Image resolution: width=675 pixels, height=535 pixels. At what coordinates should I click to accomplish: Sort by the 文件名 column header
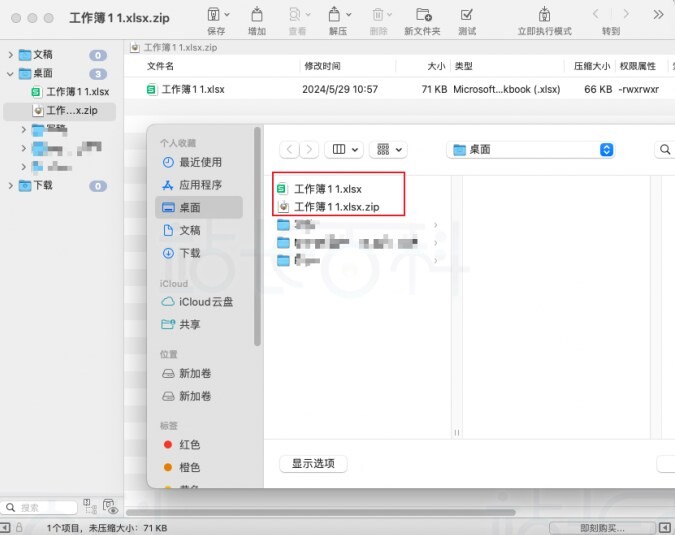(x=160, y=66)
